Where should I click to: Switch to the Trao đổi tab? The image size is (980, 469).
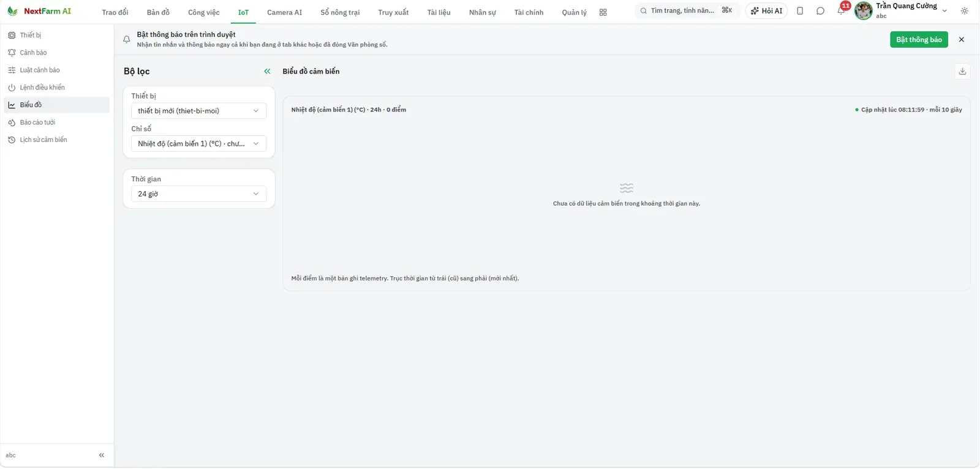(115, 12)
